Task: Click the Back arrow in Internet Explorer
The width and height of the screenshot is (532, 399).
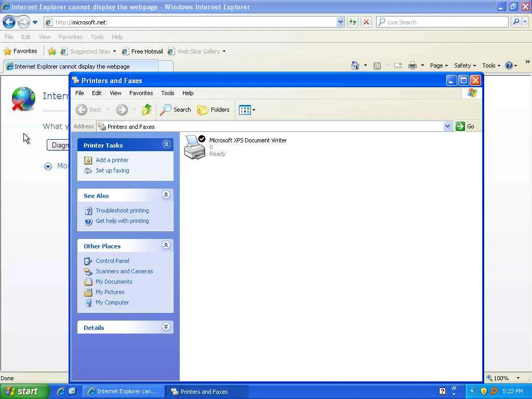Action: click(x=9, y=22)
